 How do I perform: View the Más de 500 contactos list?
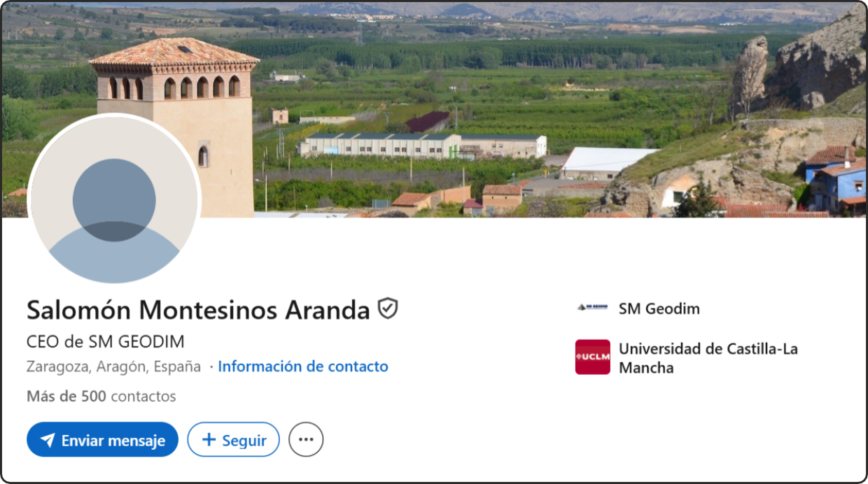click(x=101, y=397)
